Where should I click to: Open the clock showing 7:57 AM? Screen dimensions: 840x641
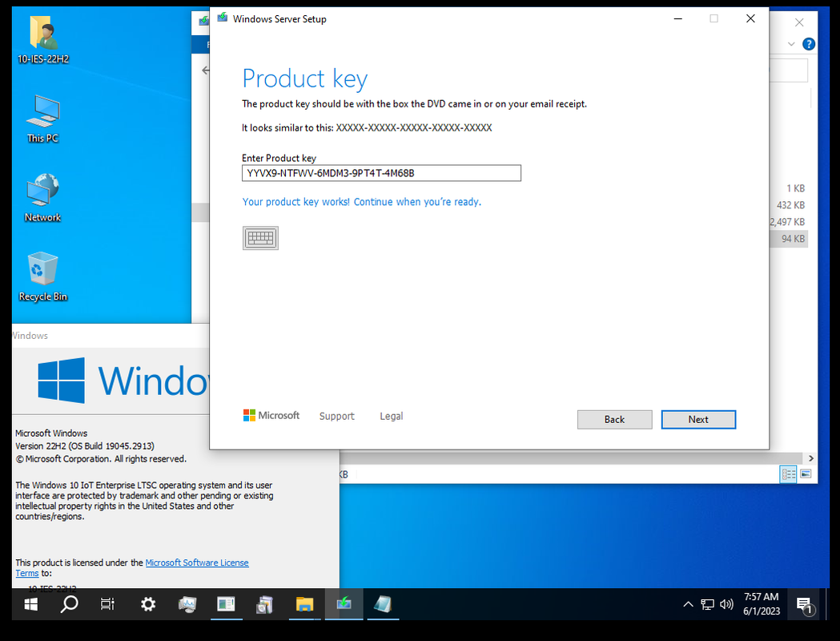762,603
